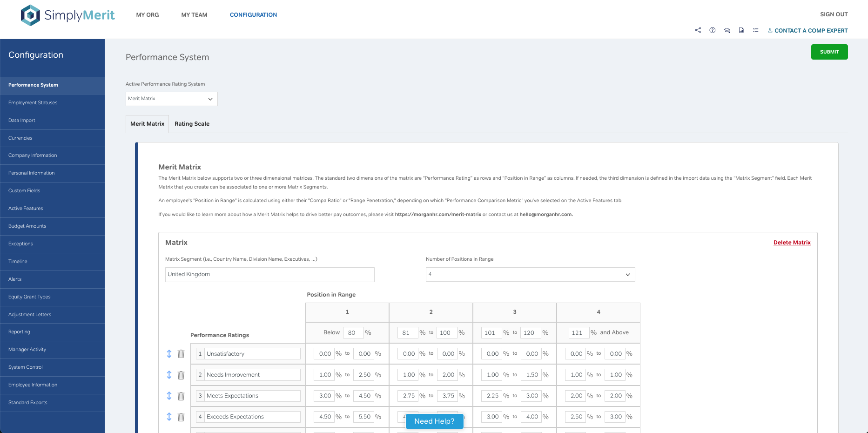Open Active Performance Rating System dropdown

(x=172, y=99)
